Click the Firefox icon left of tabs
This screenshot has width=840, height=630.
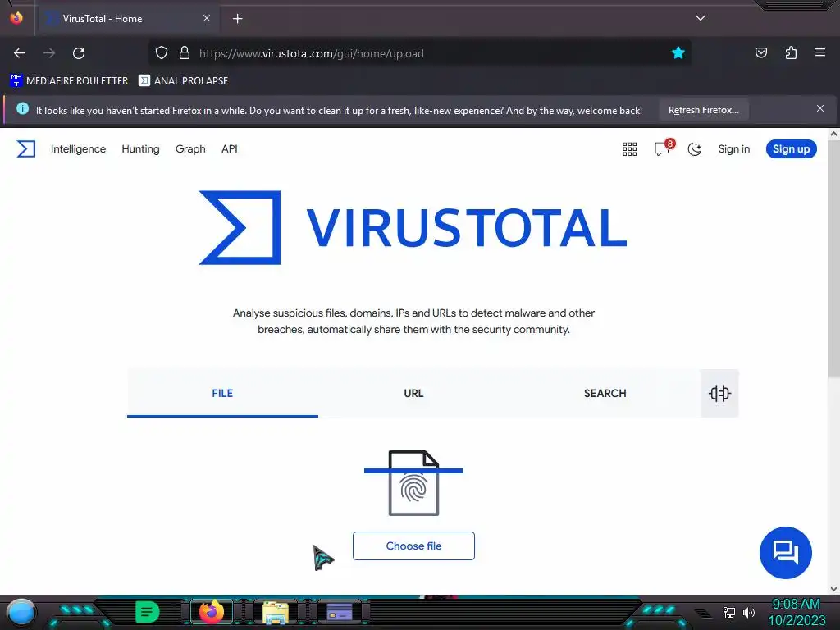click(16, 18)
